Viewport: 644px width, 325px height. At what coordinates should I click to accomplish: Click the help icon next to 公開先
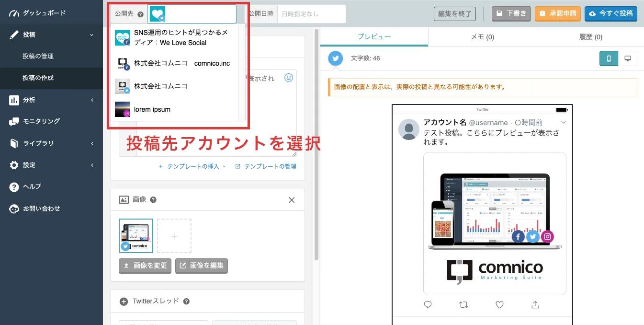[x=140, y=14]
